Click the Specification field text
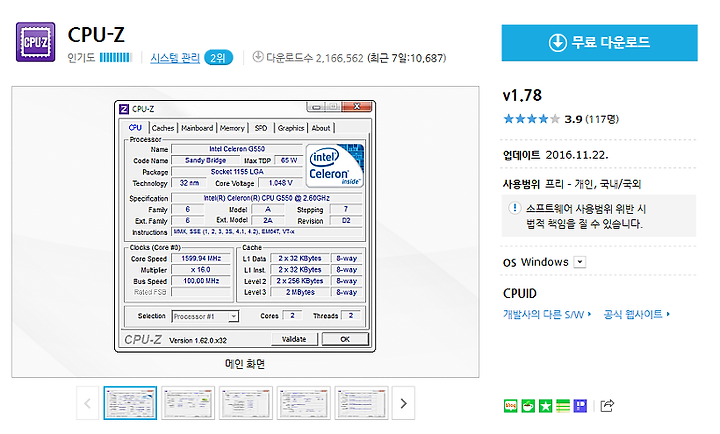 tap(267, 198)
